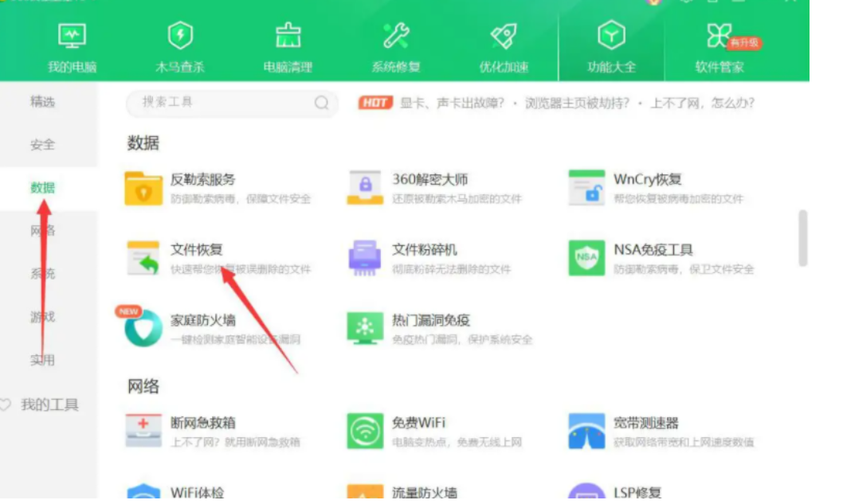Click 文件恢复 title text
The image size is (843, 504).
pyautogui.click(x=196, y=250)
